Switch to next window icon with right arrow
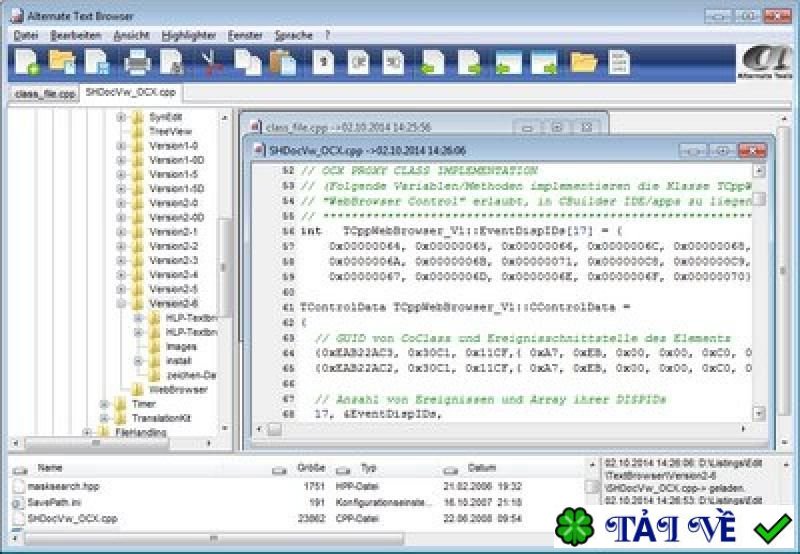This screenshot has width=800, height=554. pyautogui.click(x=544, y=62)
